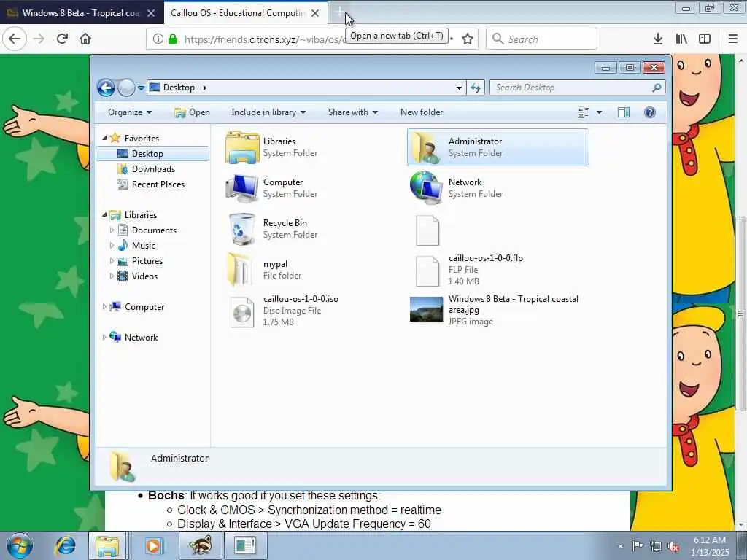Click the browser Back arrow button
The width and height of the screenshot is (747, 560).
click(x=15, y=39)
